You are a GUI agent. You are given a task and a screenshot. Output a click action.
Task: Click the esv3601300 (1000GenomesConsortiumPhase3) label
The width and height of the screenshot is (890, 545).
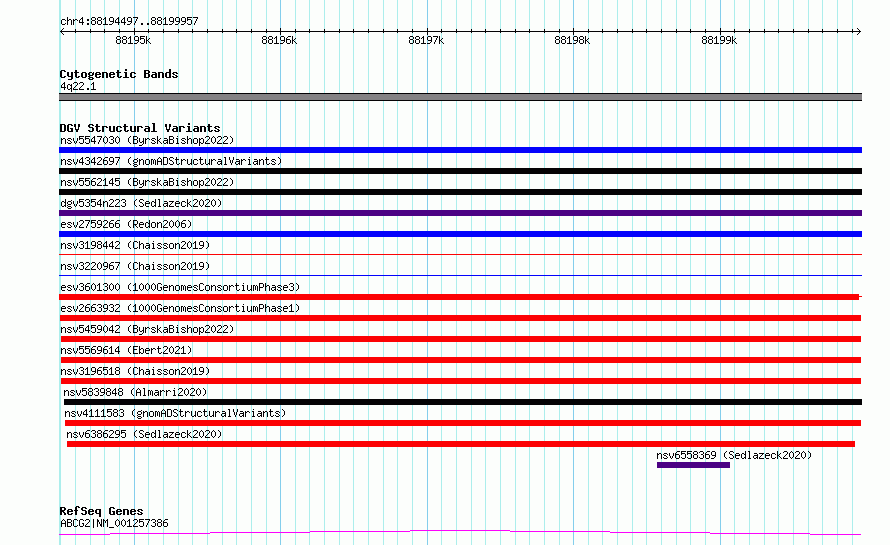coord(180,287)
